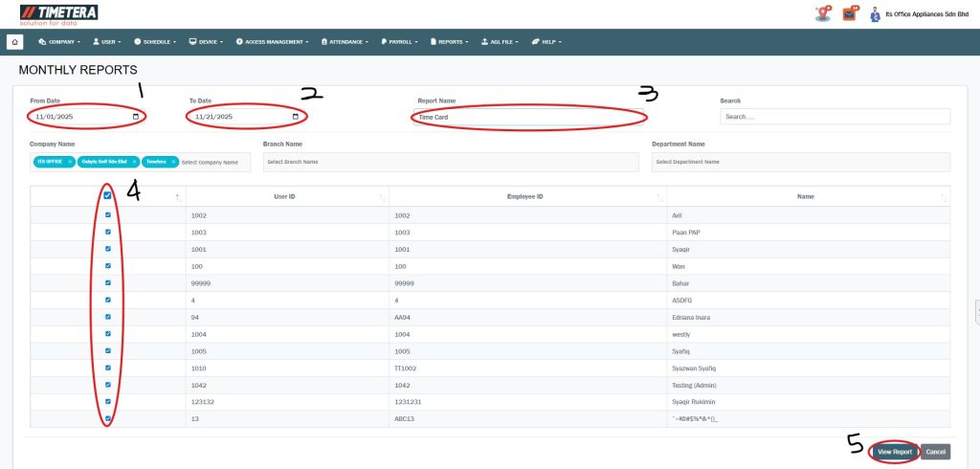Image resolution: width=980 pixels, height=469 pixels.
Task: Sort table by Name column
Action: [x=946, y=196]
